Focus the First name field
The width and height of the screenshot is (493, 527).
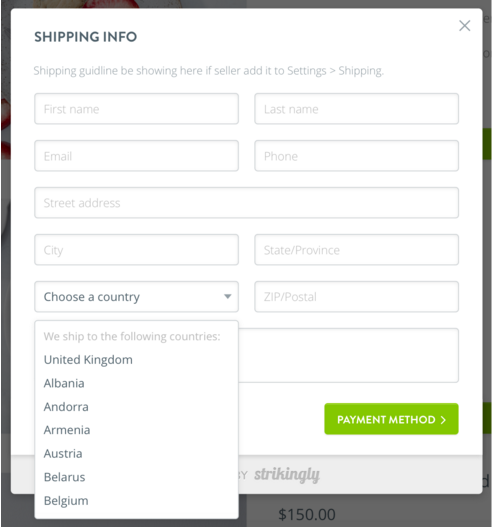pos(136,109)
